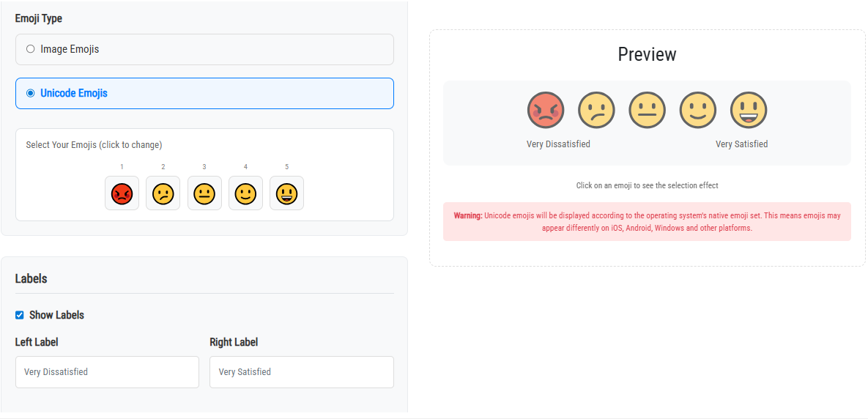
Task: Select the angry face in the Preview
Action: (546, 111)
